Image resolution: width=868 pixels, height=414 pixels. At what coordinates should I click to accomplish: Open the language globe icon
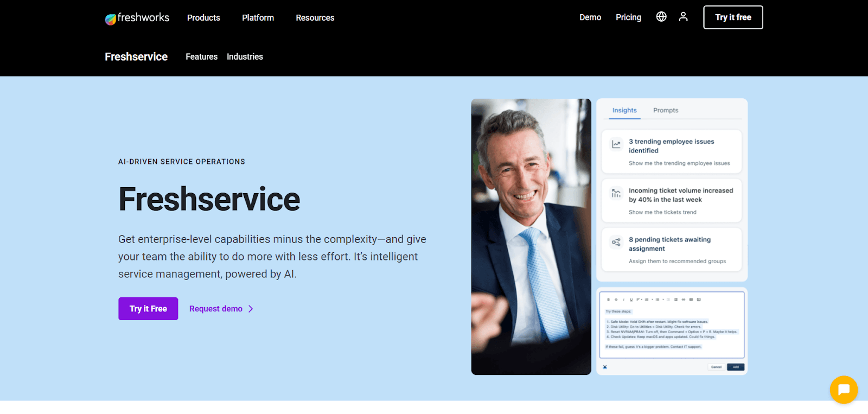tap(661, 17)
